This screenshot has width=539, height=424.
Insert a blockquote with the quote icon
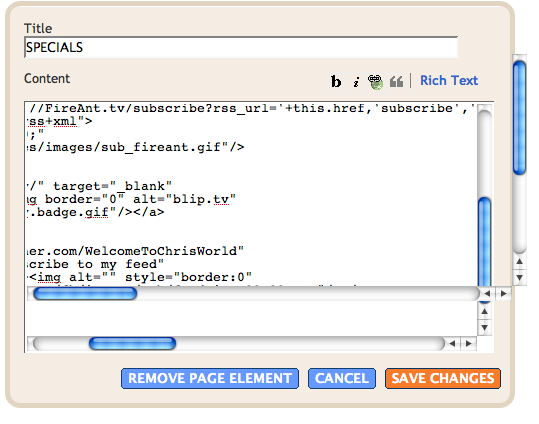pyautogui.click(x=396, y=82)
